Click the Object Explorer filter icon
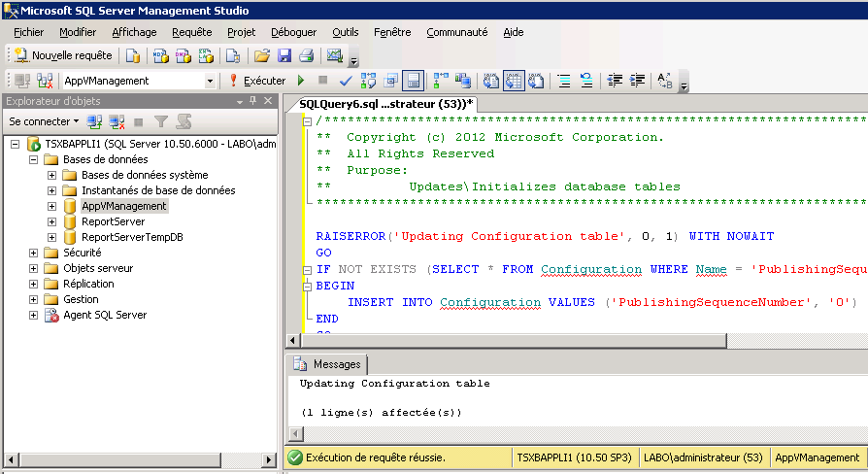 pyautogui.click(x=161, y=121)
